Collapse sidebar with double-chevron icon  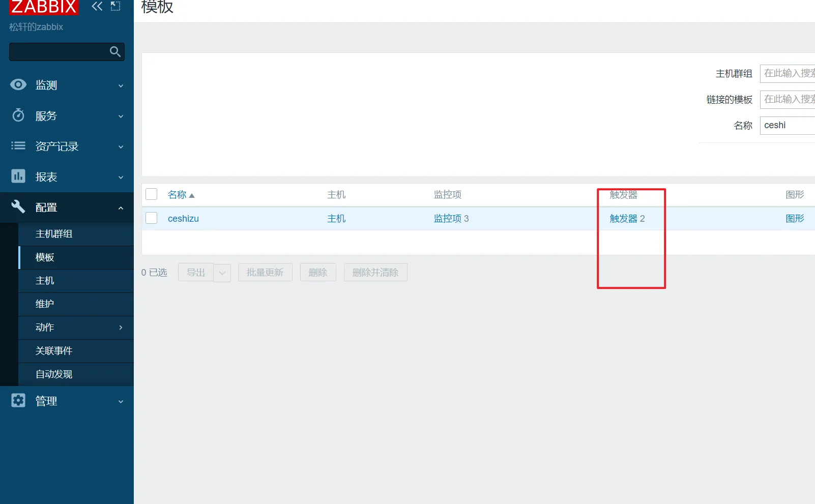(97, 7)
